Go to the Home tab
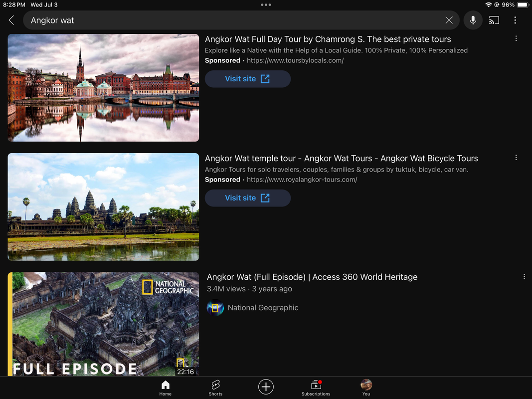The height and width of the screenshot is (399, 532). click(x=165, y=388)
